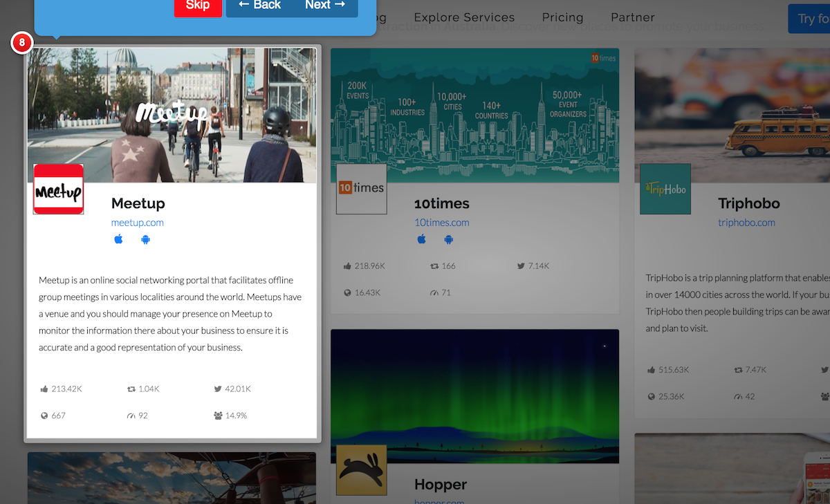This screenshot has width=830, height=504.
Task: Open the Partner section
Action: 632,17
